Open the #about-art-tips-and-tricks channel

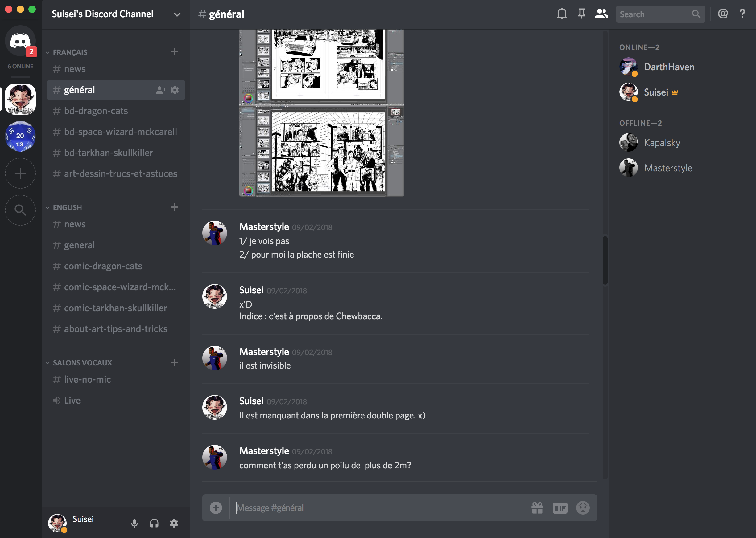pyautogui.click(x=115, y=328)
